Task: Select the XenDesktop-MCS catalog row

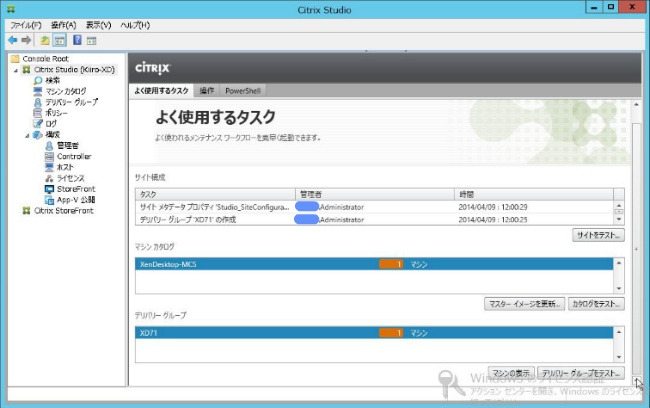Action: [x=374, y=264]
